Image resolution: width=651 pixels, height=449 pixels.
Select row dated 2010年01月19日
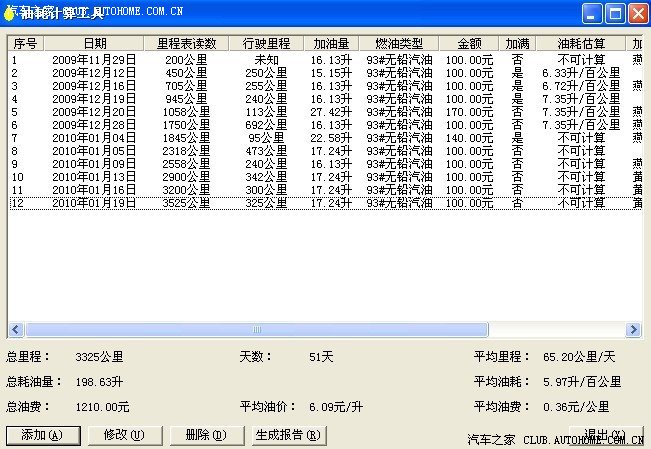326,203
